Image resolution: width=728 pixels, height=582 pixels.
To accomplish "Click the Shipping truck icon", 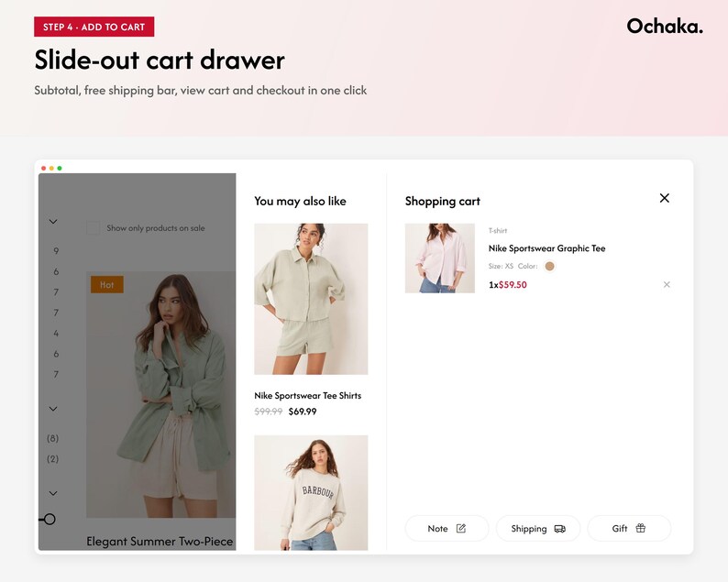I will (x=560, y=529).
